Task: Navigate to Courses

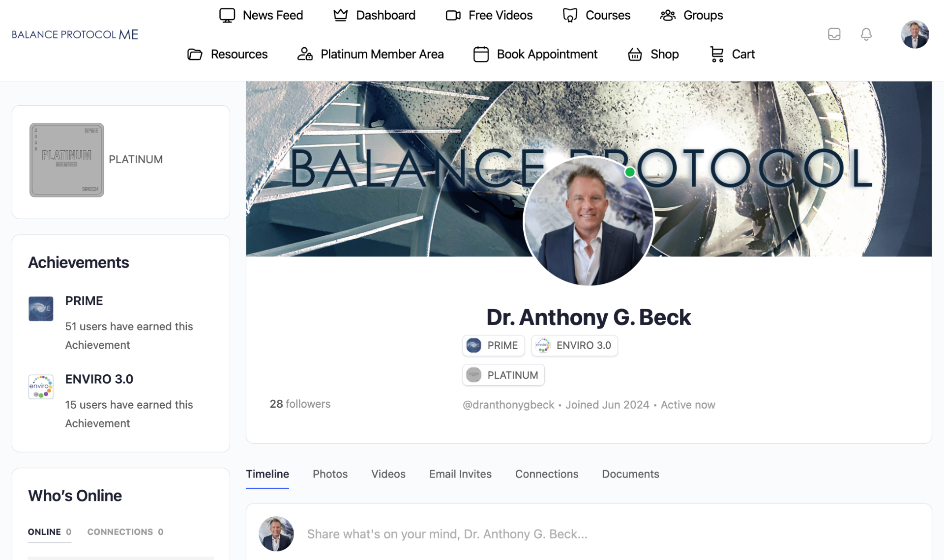Action: [596, 15]
